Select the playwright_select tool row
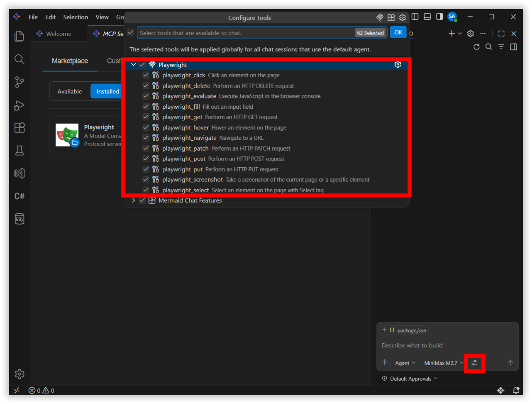The height and width of the screenshot is (404, 532). click(266, 190)
